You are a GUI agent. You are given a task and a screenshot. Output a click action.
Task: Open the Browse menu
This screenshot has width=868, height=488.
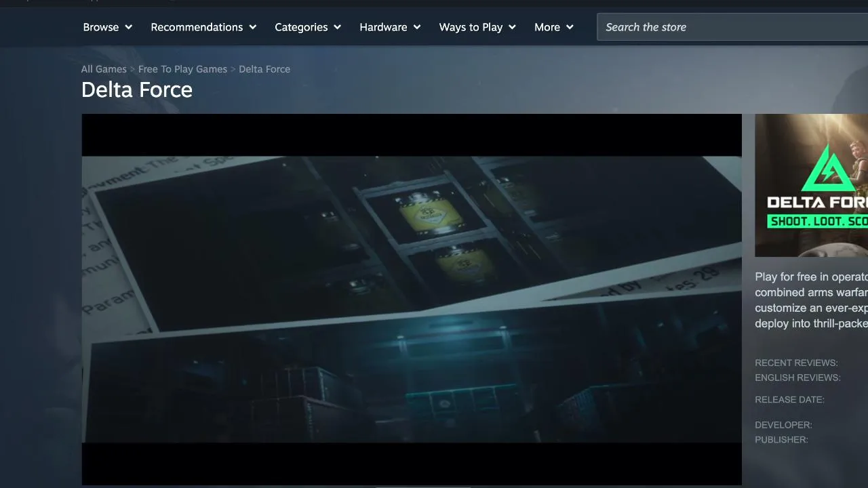click(107, 27)
